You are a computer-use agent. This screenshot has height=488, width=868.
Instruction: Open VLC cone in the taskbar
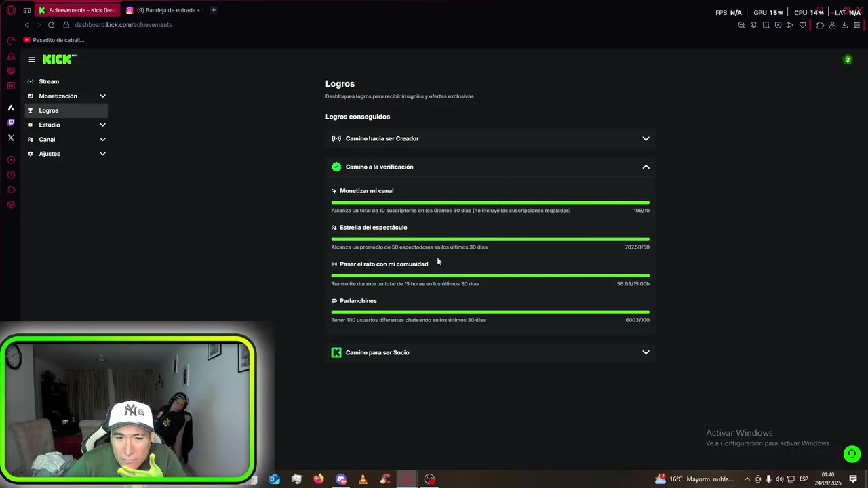point(363,479)
